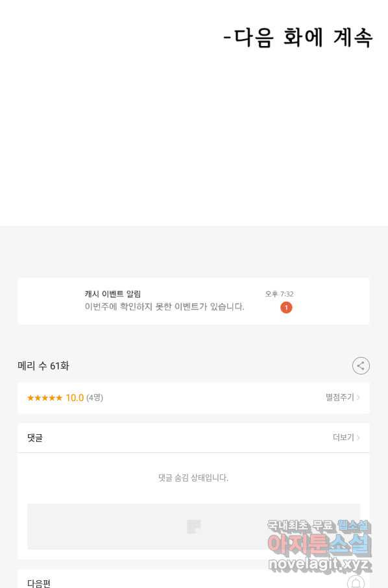Click the notification bell icon near 다음편
The image size is (388, 588).
(356, 582)
